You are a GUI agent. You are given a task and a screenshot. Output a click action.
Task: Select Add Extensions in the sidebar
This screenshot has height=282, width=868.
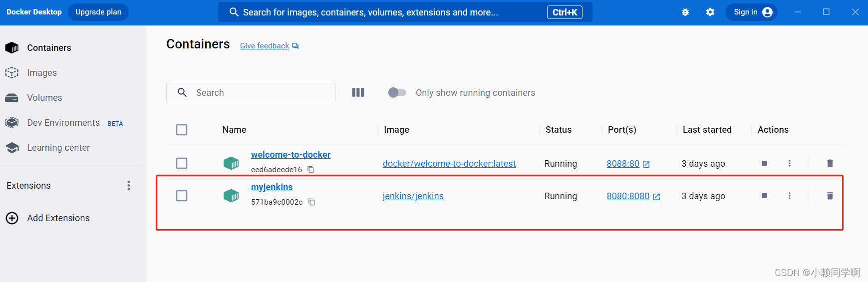[x=58, y=218]
